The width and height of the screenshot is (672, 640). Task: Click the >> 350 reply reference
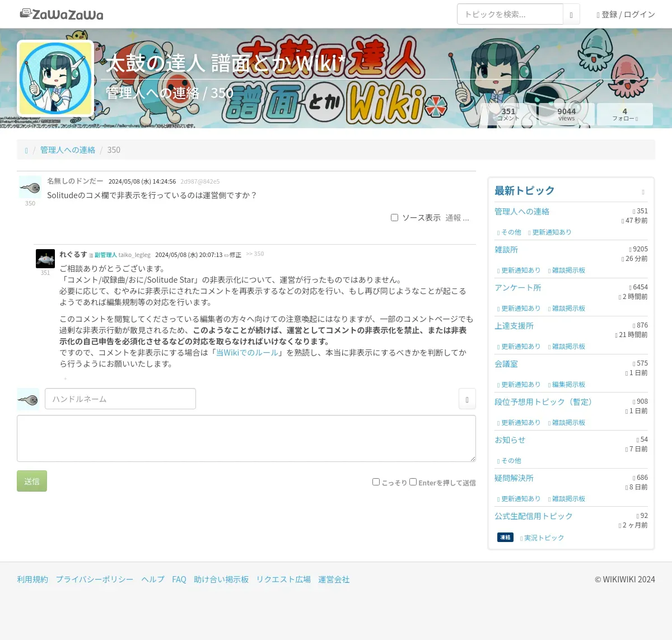click(x=255, y=254)
